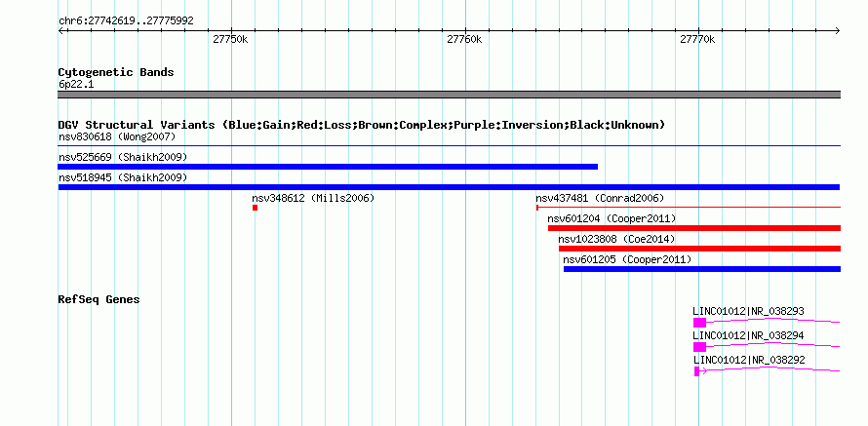The image size is (868, 426).
Task: Select the thin blue nsv830618 gain line
Action: click(449, 146)
